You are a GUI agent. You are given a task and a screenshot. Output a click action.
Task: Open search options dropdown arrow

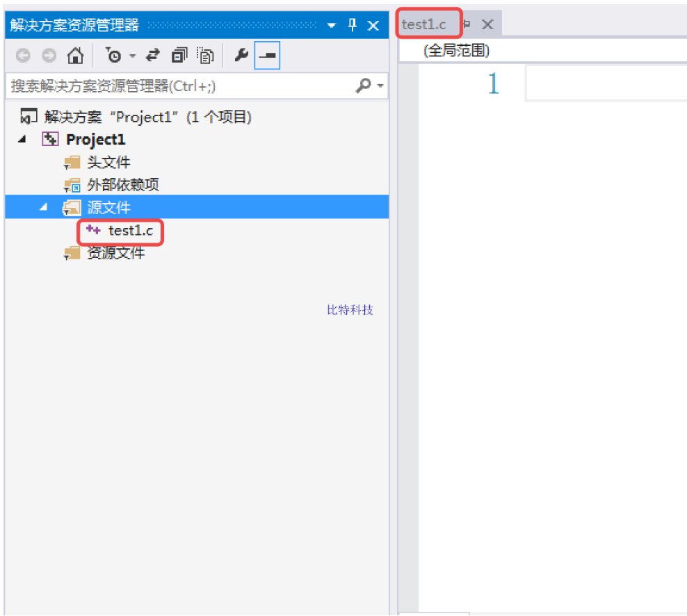click(380, 86)
